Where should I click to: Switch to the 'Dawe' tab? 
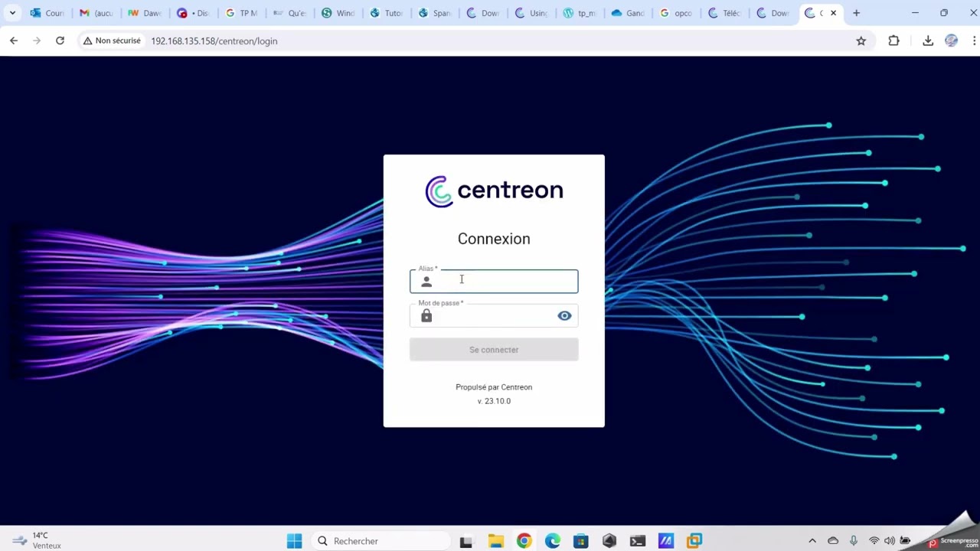[145, 13]
